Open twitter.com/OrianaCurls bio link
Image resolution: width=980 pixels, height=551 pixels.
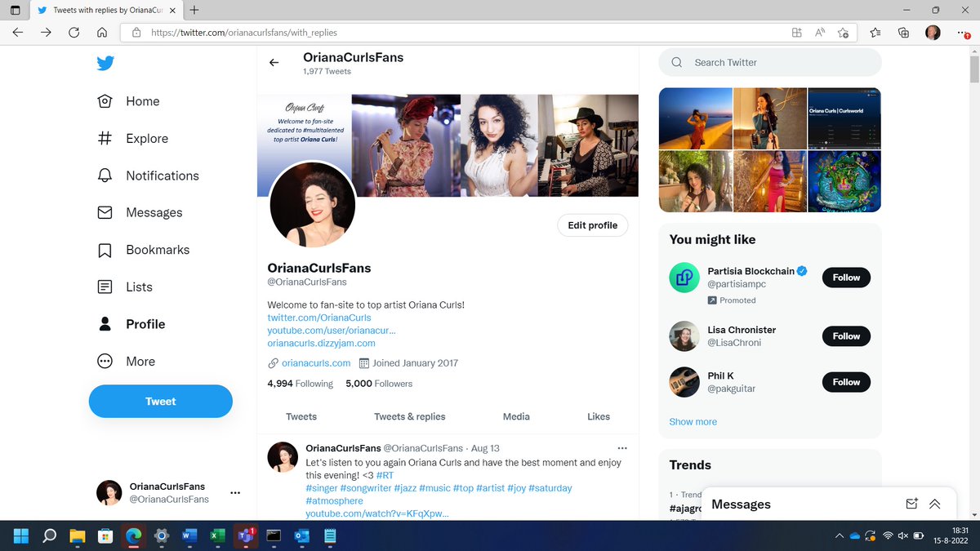pyautogui.click(x=319, y=318)
